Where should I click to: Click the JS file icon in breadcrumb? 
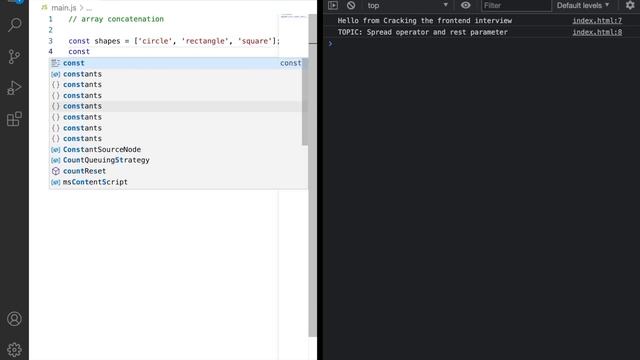click(x=44, y=7)
